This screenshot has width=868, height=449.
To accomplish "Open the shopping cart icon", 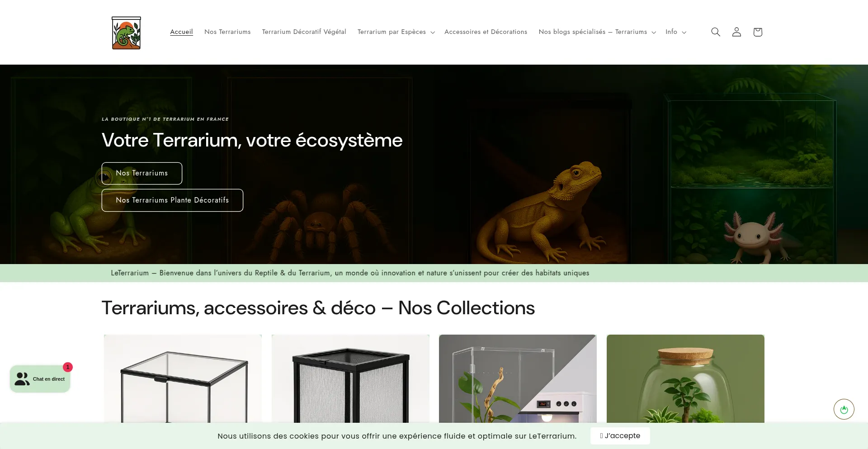I will [758, 32].
